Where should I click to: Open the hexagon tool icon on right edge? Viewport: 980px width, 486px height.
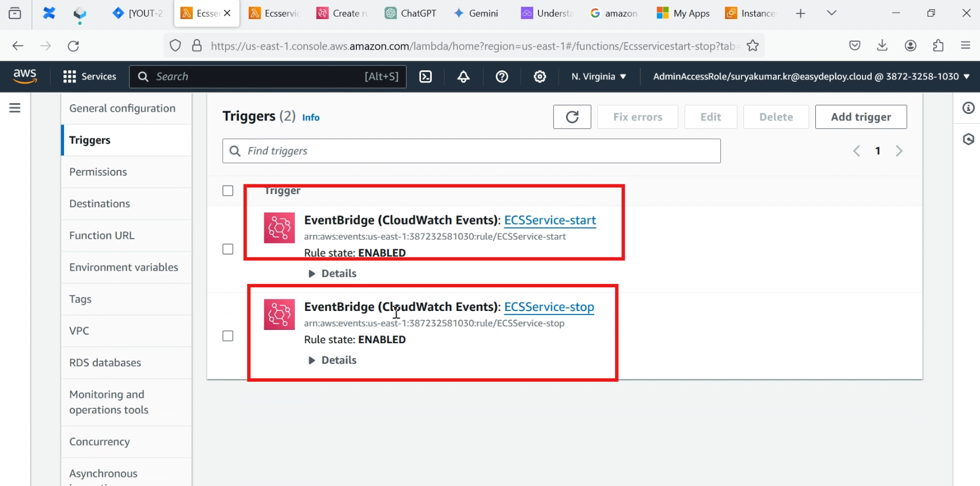tap(968, 139)
